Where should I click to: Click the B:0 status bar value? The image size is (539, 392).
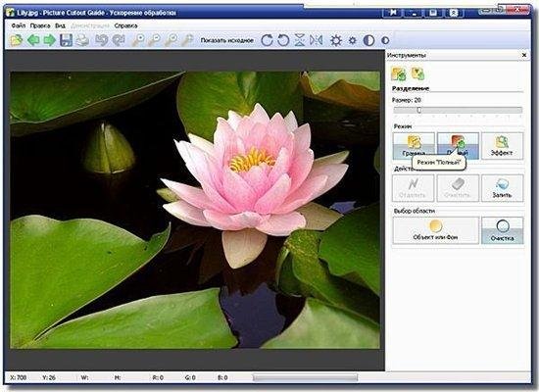point(222,377)
